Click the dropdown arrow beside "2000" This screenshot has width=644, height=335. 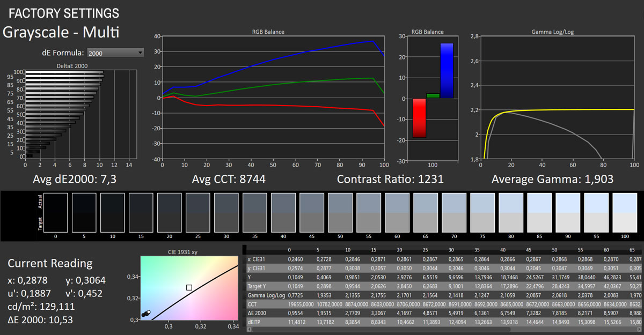coord(140,53)
